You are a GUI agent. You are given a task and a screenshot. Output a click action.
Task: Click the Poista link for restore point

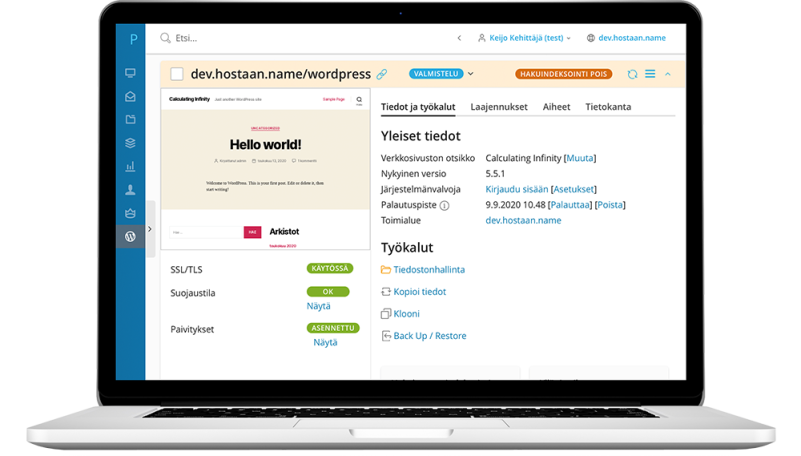610,205
